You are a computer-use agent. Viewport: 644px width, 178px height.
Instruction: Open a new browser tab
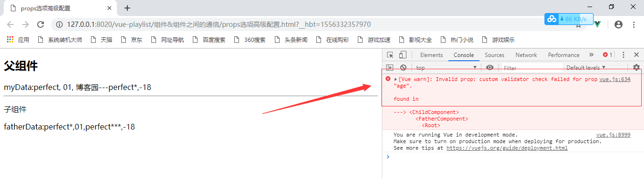click(x=127, y=8)
